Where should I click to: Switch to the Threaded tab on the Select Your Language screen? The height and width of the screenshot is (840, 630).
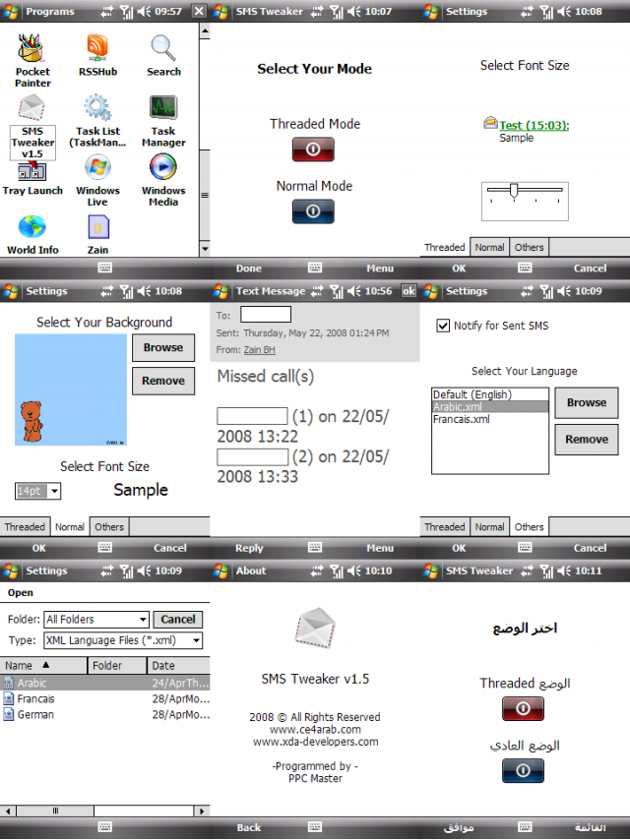pyautogui.click(x=445, y=527)
